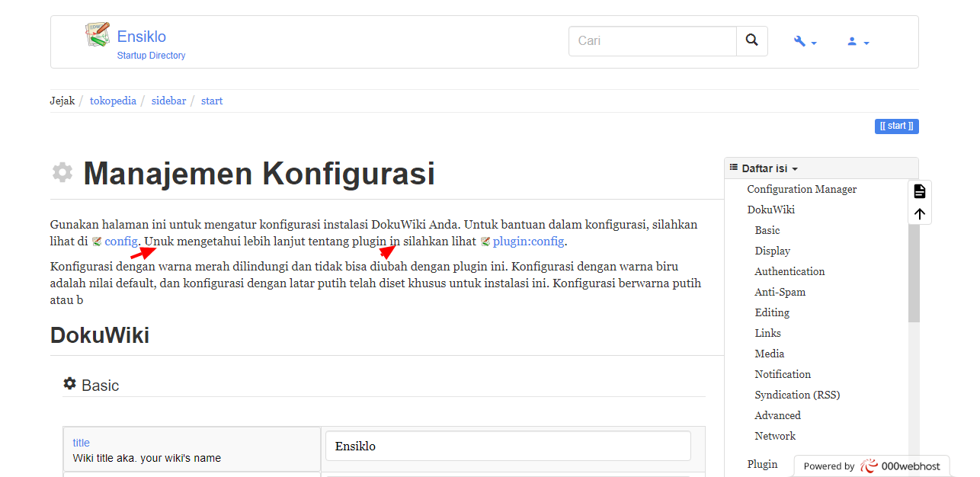Click the Ensiklo notebook logo

pos(98,34)
